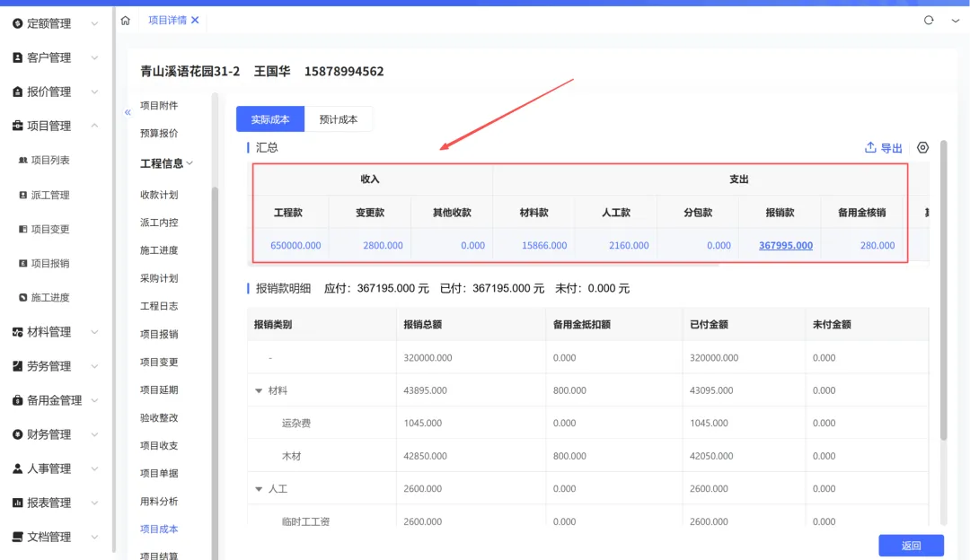
Task: Click the 项目管理 briefcase icon
Action: click(17, 126)
